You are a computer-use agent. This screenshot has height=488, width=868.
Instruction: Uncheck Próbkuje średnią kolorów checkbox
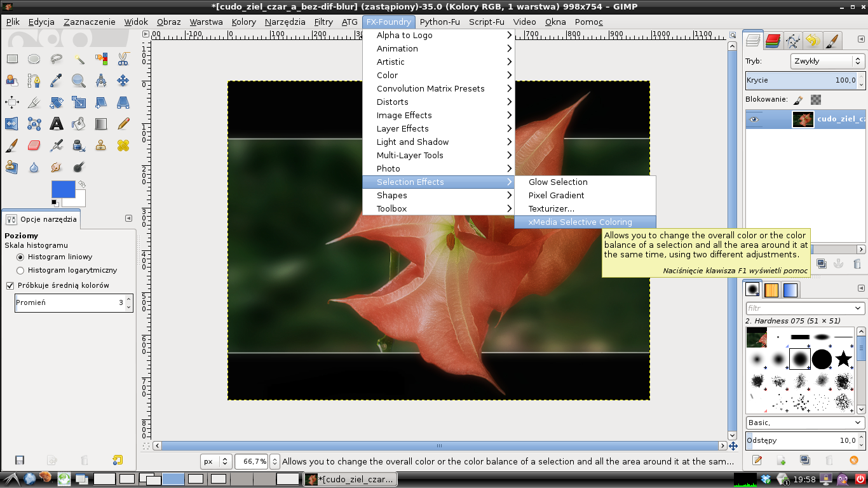(x=10, y=285)
